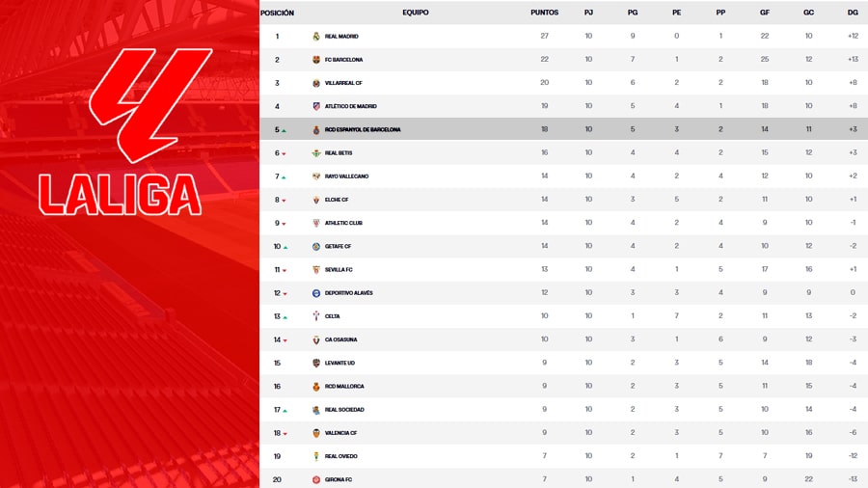Click the GF column header

pyautogui.click(x=764, y=13)
